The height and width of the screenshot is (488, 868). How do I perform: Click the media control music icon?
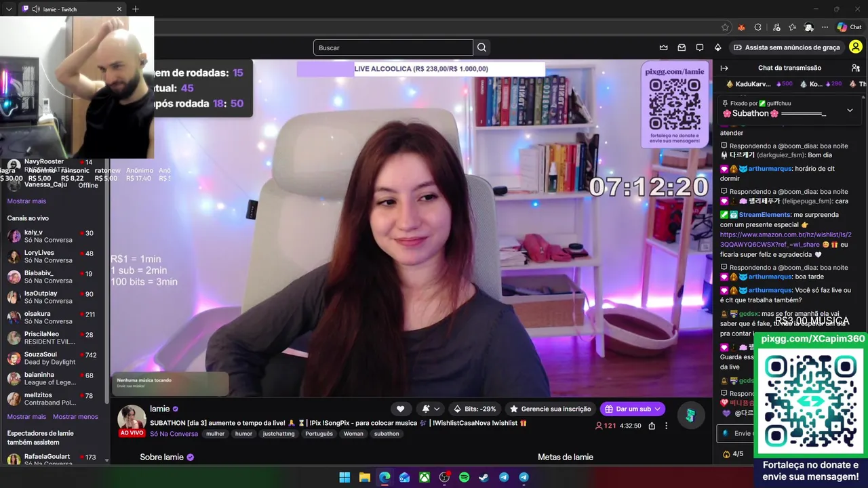click(776, 27)
